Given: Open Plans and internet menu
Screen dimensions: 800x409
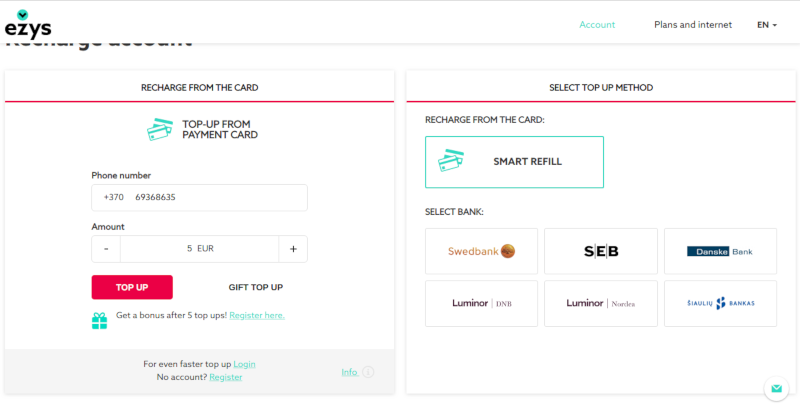Looking at the screenshot, I should click(693, 24).
